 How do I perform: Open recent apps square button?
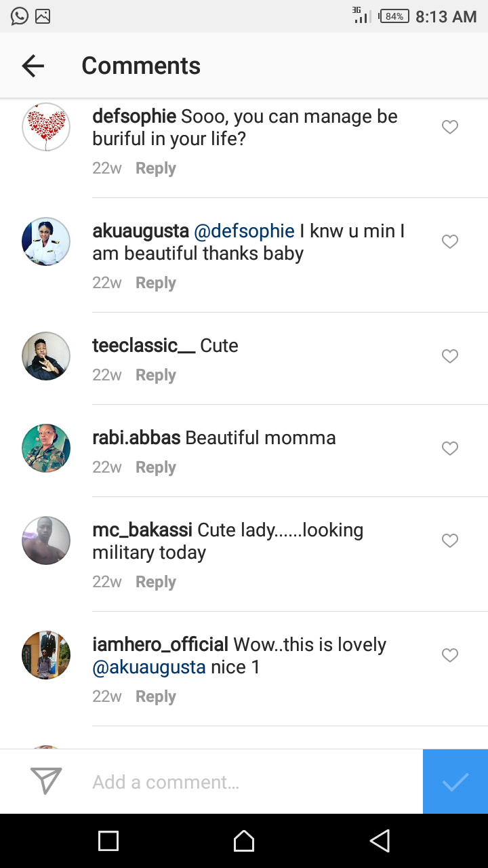click(x=108, y=841)
